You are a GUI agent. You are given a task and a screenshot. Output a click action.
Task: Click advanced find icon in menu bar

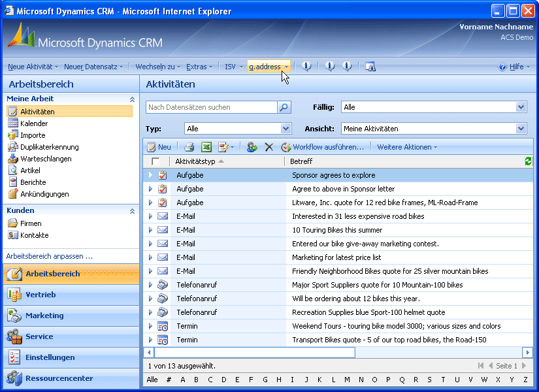pyautogui.click(x=370, y=67)
